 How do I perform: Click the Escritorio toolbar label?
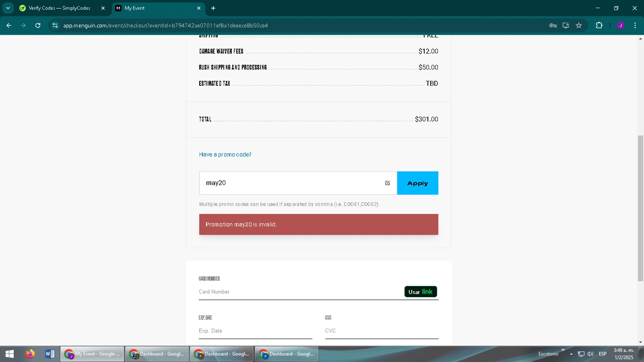pyautogui.click(x=548, y=354)
